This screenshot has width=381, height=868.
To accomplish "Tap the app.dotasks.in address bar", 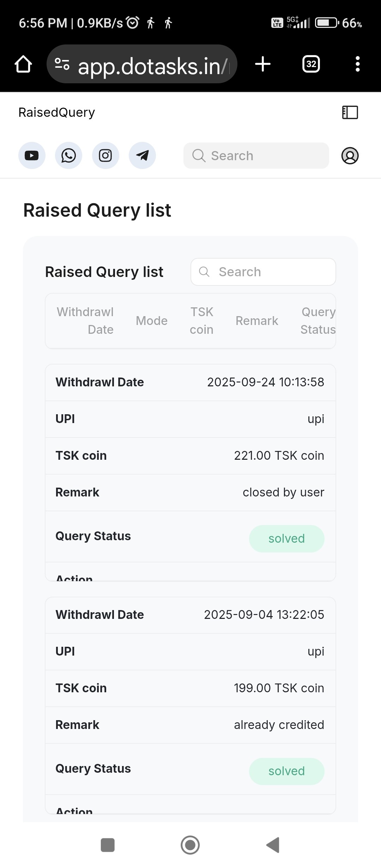I will pyautogui.click(x=152, y=66).
